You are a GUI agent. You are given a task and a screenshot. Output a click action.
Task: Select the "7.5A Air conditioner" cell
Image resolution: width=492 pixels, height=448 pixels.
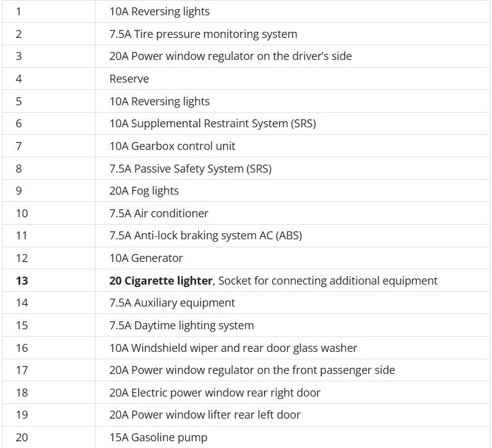click(159, 214)
